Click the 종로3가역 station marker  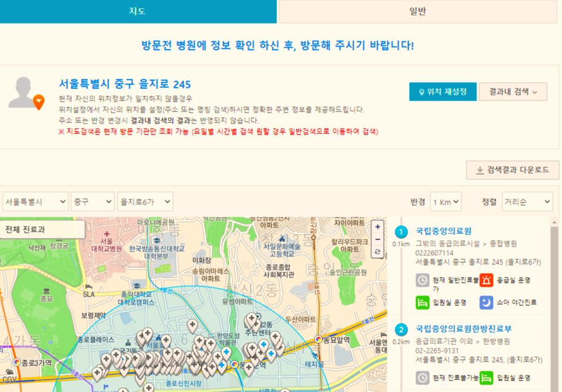click(17, 362)
